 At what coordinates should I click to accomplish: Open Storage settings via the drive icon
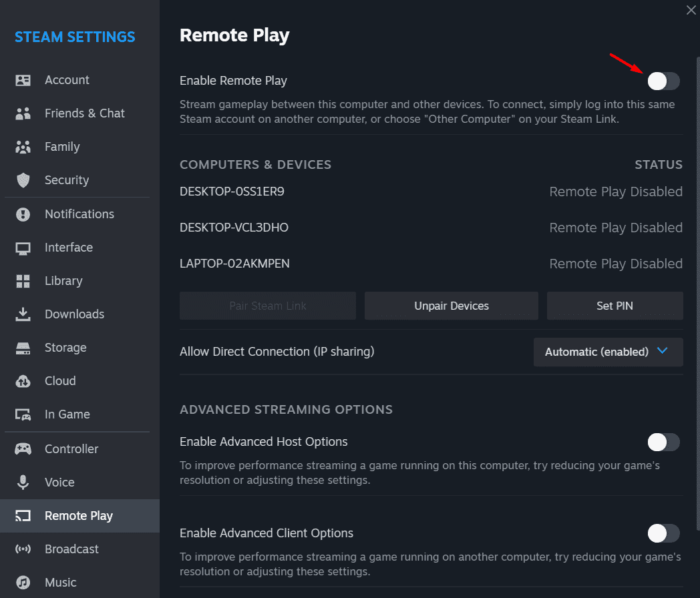tap(23, 347)
